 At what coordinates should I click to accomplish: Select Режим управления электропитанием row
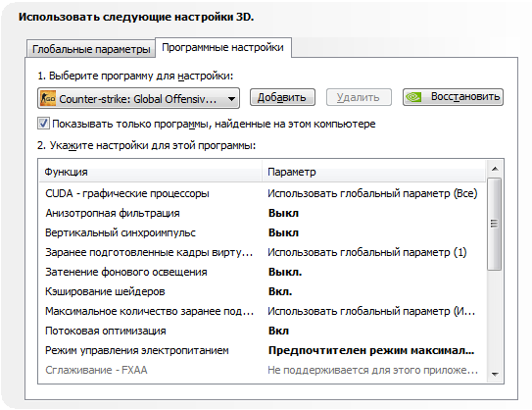[x=264, y=350]
